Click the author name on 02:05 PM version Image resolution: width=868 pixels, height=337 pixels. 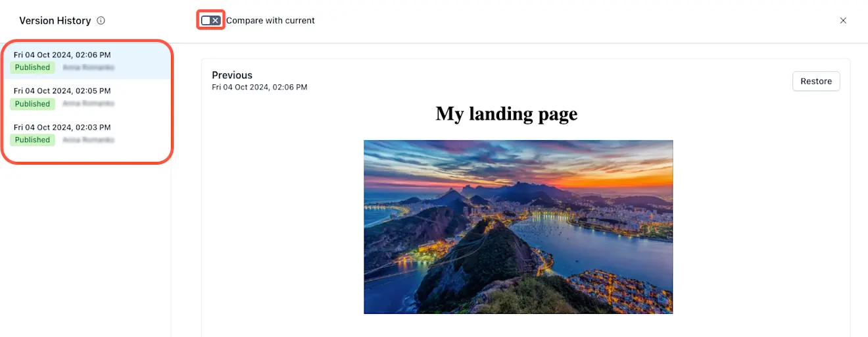point(89,103)
